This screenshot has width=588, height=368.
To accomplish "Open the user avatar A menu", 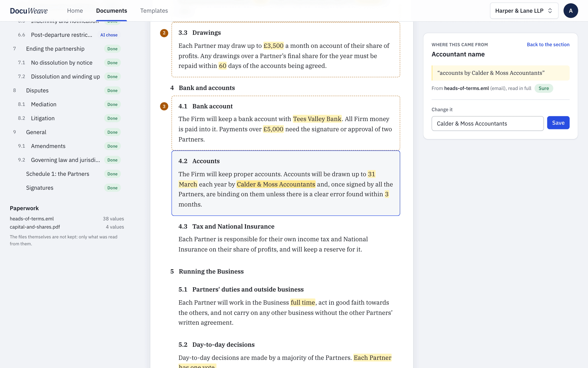I will coord(571,11).
